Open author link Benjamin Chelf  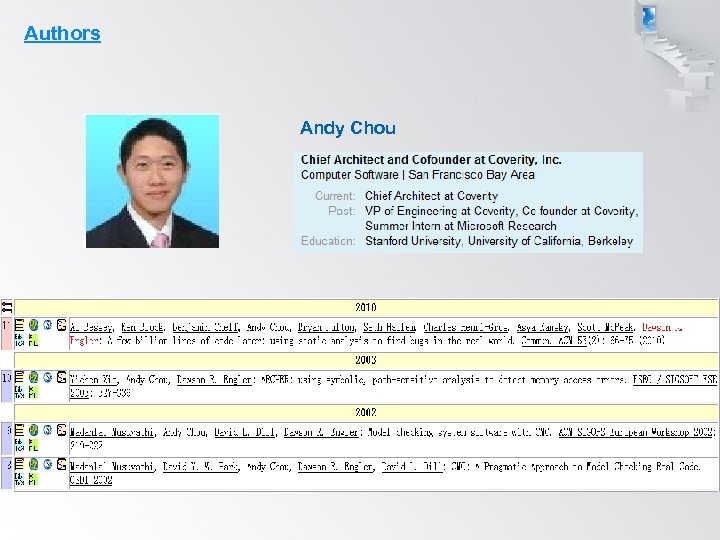click(206, 327)
